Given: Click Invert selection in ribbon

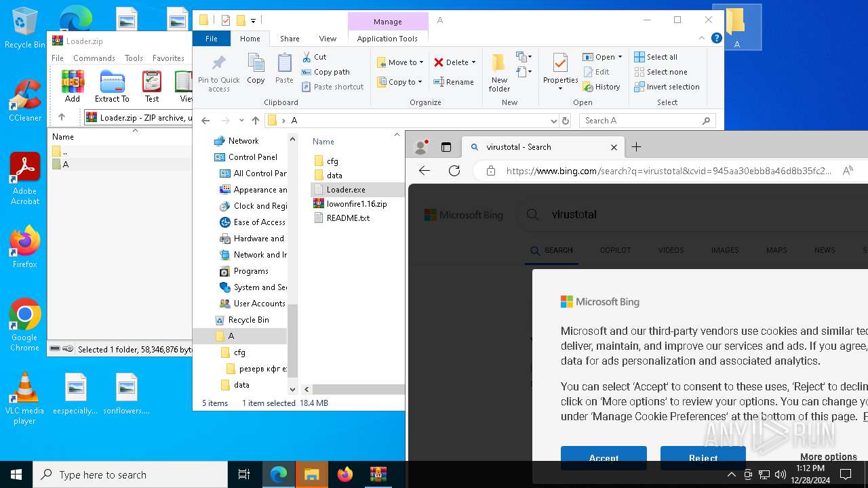Looking at the screenshot, I should pos(667,87).
